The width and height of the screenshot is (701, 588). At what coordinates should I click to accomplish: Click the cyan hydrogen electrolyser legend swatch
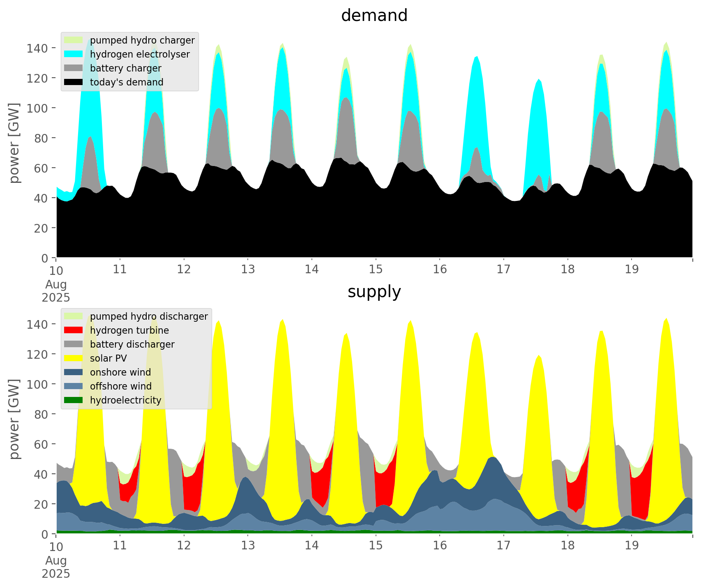click(x=74, y=54)
